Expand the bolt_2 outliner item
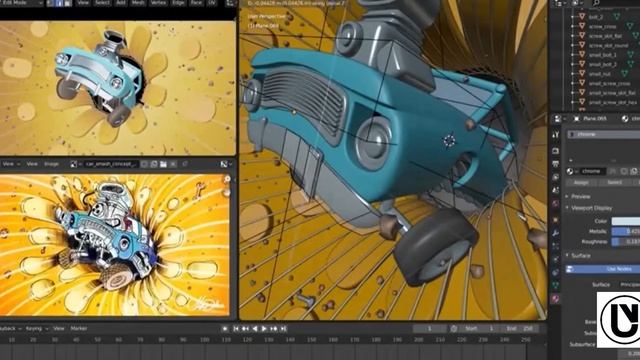The height and width of the screenshot is (360, 640). click(x=573, y=17)
